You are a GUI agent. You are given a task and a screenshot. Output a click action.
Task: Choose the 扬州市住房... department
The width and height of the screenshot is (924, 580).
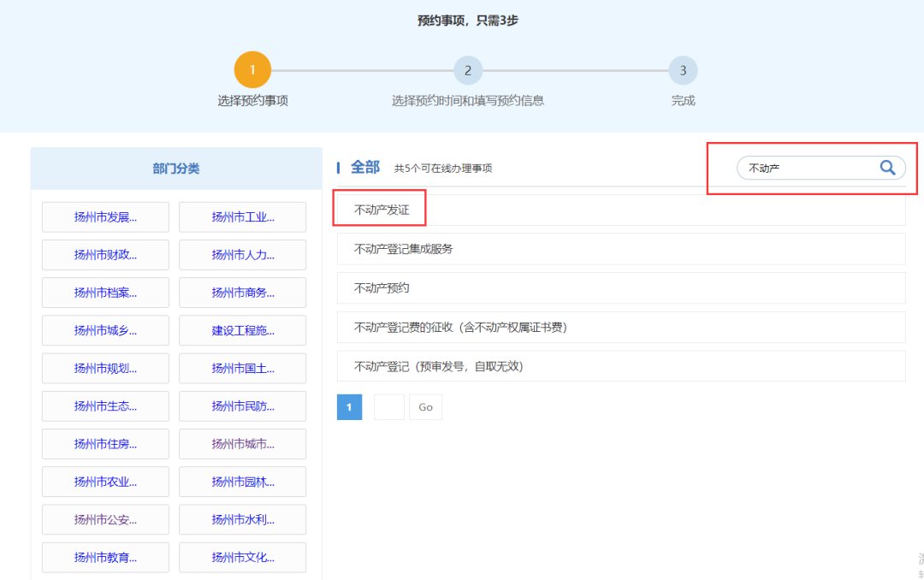105,444
